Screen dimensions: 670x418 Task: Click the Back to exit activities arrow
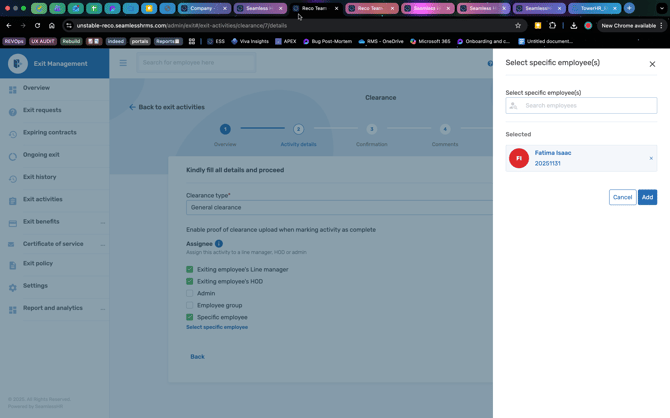coord(132,107)
